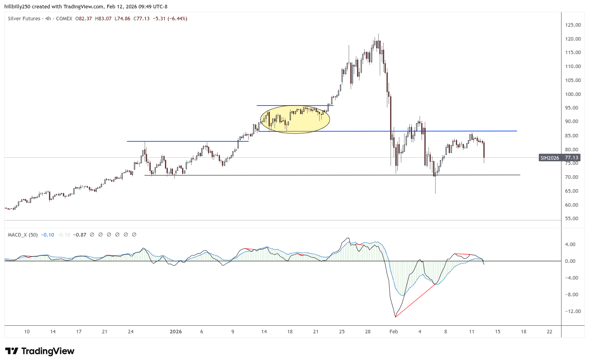The height and width of the screenshot is (364, 589).
Task: Click the COMEX exchange label
Action: click(x=64, y=19)
